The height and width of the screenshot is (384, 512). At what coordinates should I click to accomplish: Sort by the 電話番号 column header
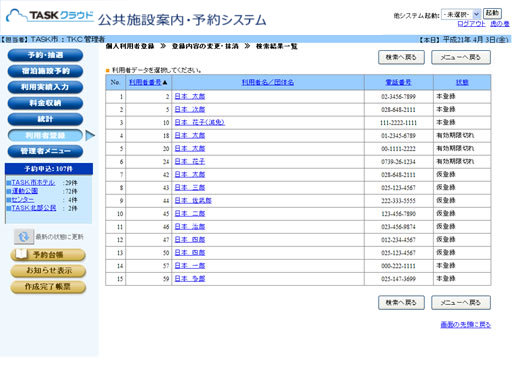(399, 82)
